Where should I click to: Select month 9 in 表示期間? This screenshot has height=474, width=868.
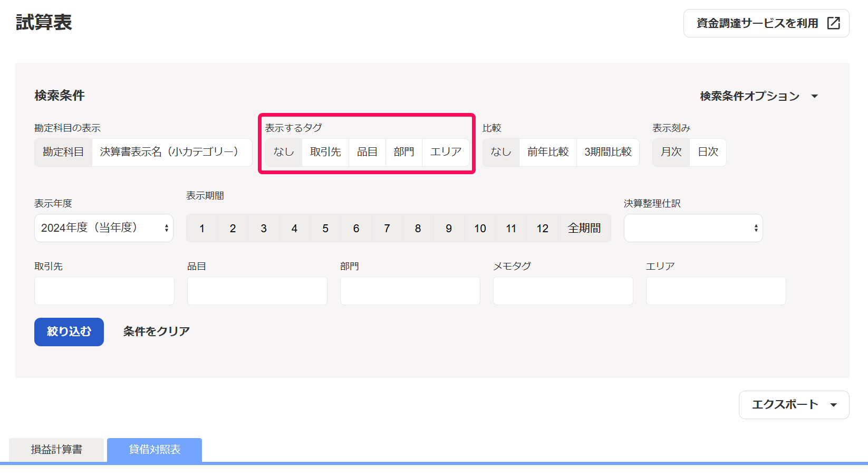point(449,228)
